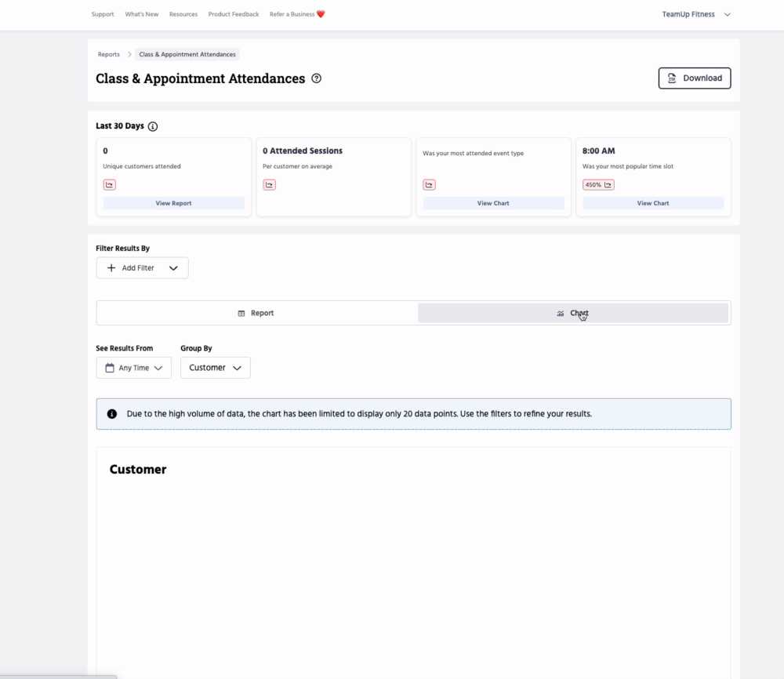Switch to the Report tab
Image resolution: width=784 pixels, height=679 pixels.
pyautogui.click(x=256, y=313)
